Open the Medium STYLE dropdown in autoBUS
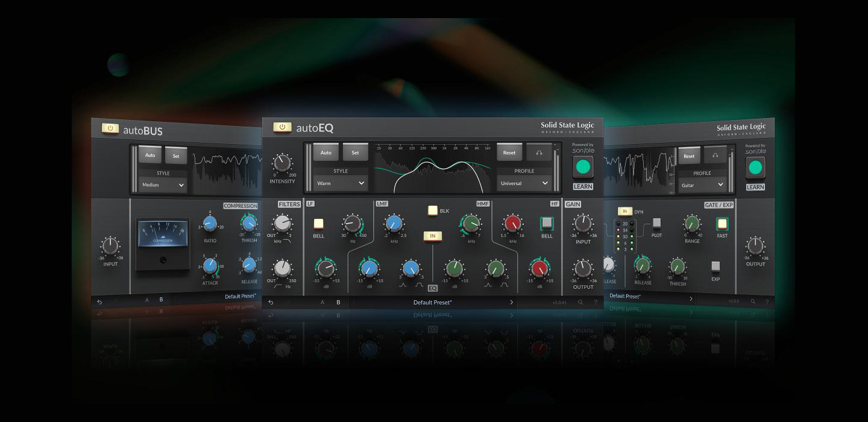The width and height of the screenshot is (868, 422). pos(163,185)
